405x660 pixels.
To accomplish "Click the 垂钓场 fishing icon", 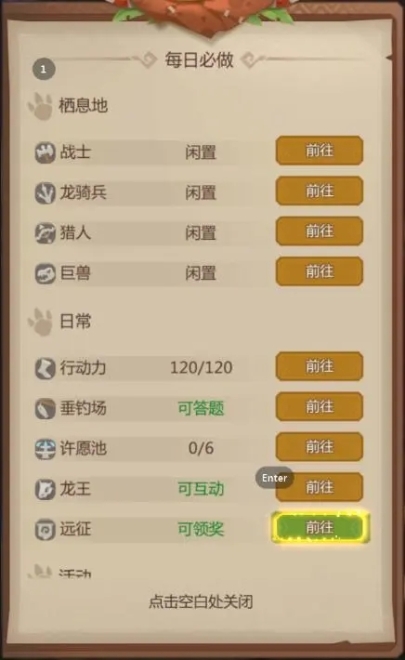I will (45, 408).
